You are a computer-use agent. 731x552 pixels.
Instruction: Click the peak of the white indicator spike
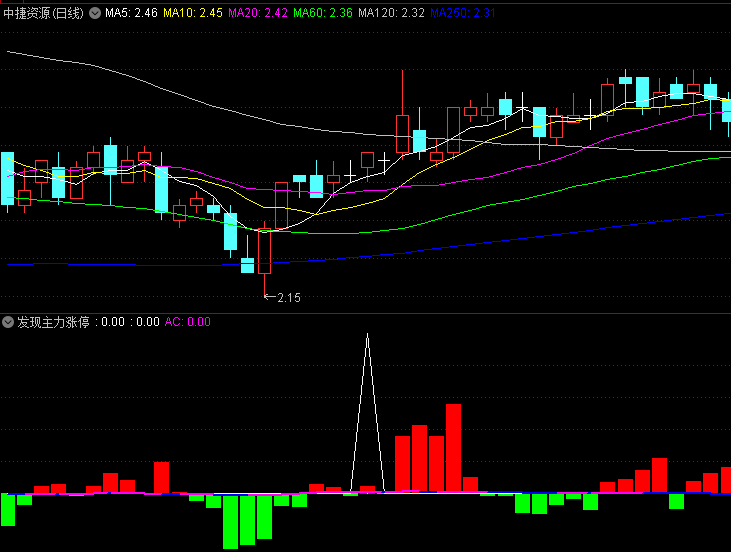(x=367, y=335)
